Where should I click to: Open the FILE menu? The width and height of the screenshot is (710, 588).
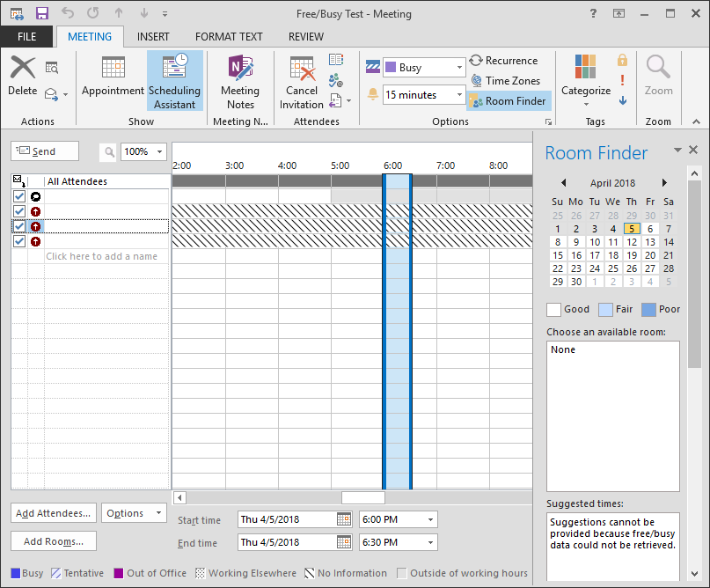click(x=26, y=36)
